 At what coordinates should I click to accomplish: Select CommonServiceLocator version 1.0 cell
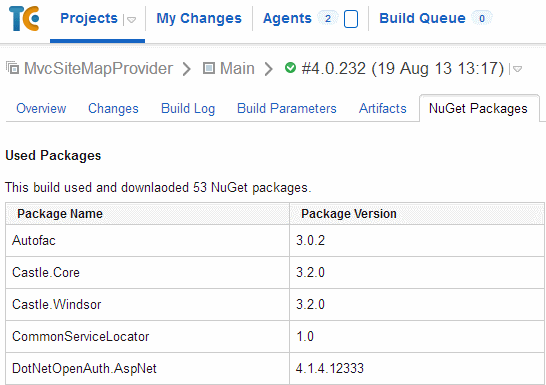click(x=417, y=337)
